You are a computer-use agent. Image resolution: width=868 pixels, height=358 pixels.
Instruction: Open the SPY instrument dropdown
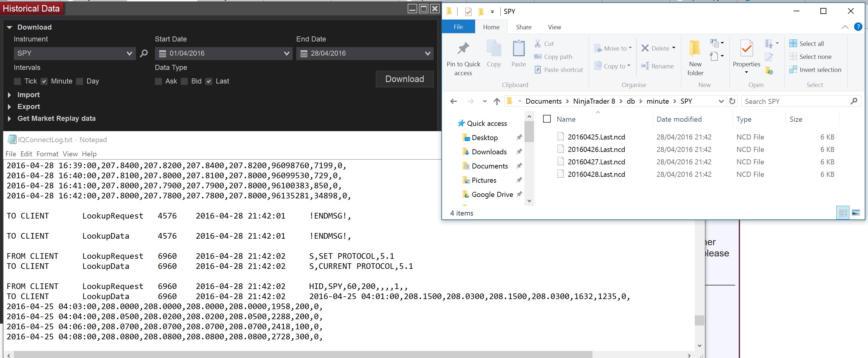(129, 53)
